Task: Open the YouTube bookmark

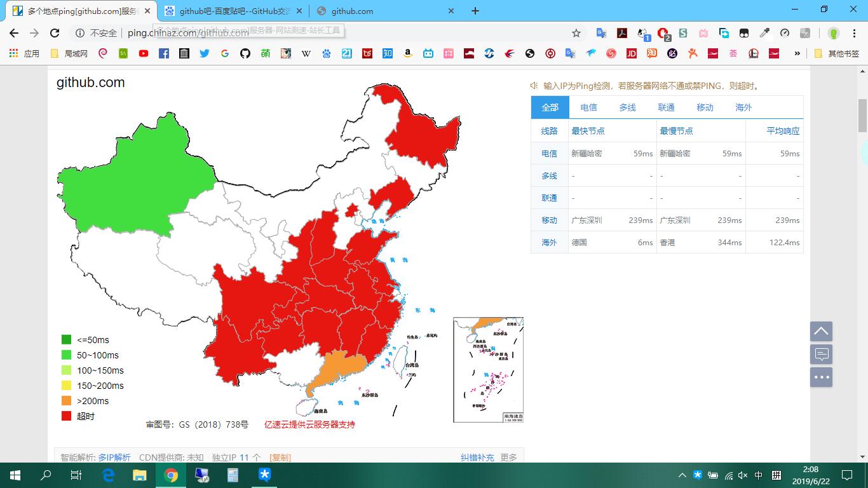Action: [144, 54]
